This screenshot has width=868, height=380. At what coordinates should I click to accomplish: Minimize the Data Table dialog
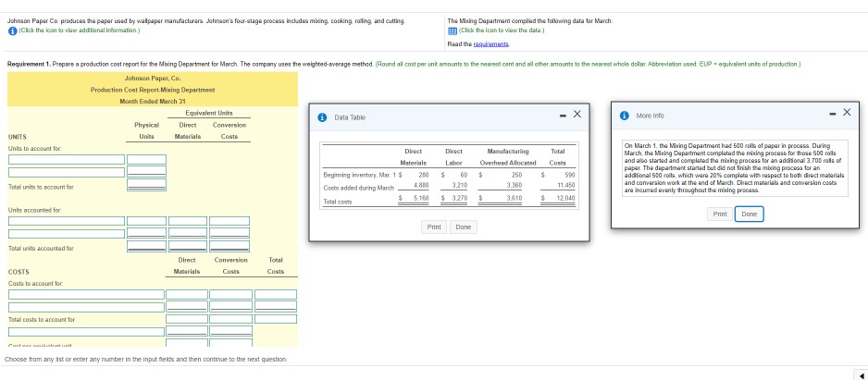[x=563, y=115]
